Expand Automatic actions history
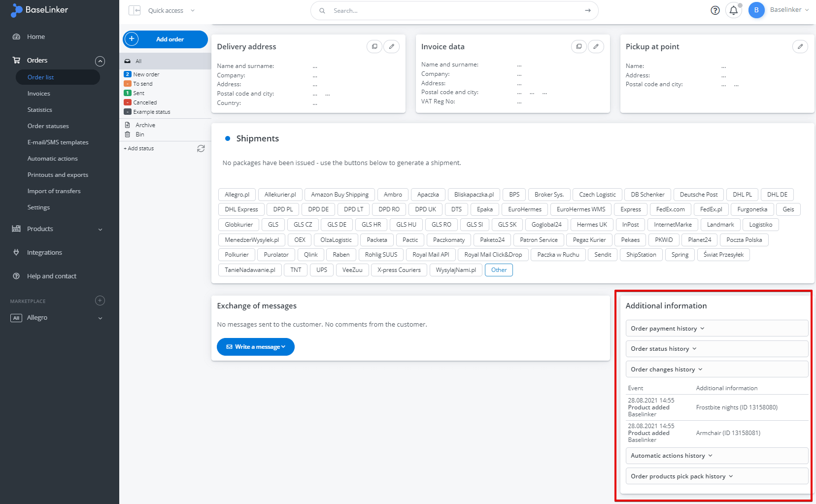The image size is (816, 504). 717,456
